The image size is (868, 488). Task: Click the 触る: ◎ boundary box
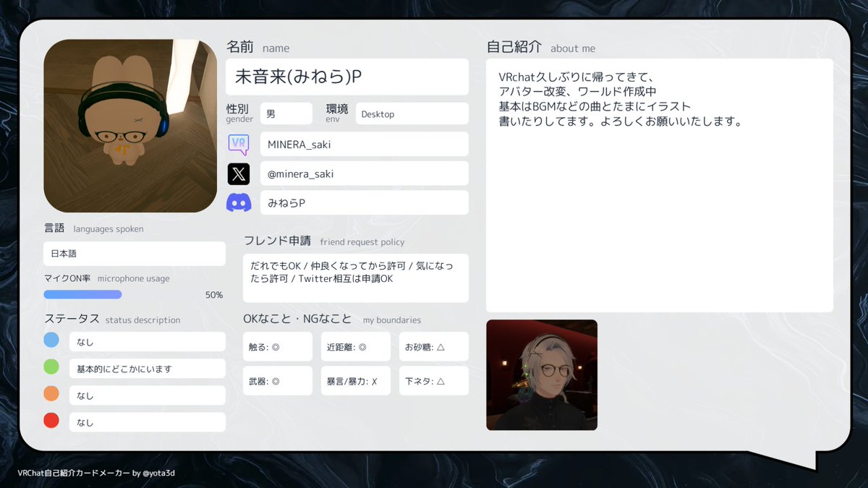[x=278, y=346]
